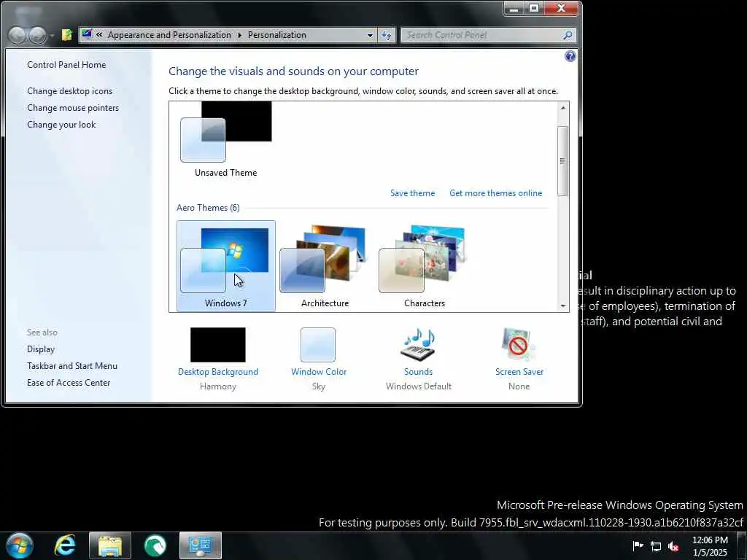Maximize the Personalization window
The width and height of the screenshot is (747, 560).
click(x=534, y=9)
